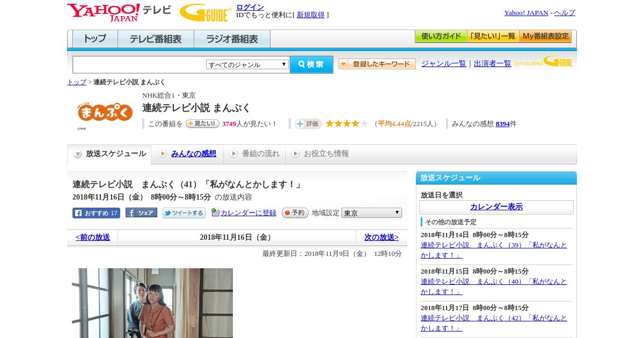
Task: Click the Yahoo! JAPAN link top right
Action: point(526,13)
